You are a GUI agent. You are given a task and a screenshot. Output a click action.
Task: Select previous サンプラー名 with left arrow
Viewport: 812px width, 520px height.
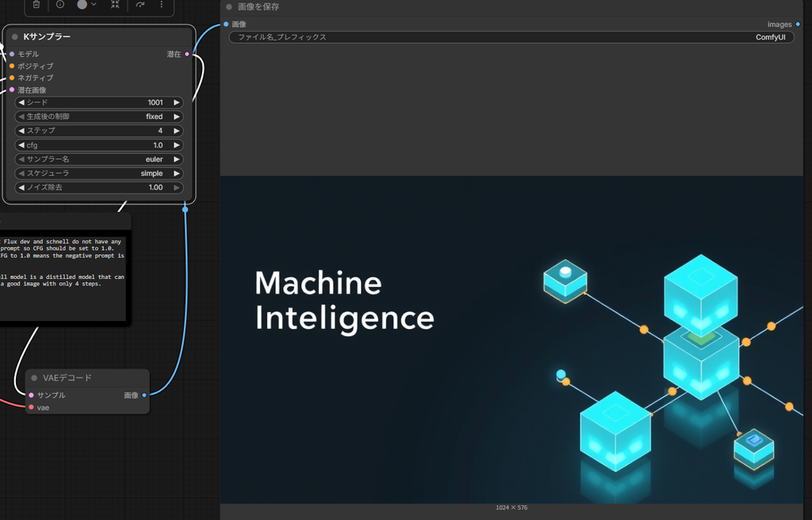pyautogui.click(x=21, y=159)
